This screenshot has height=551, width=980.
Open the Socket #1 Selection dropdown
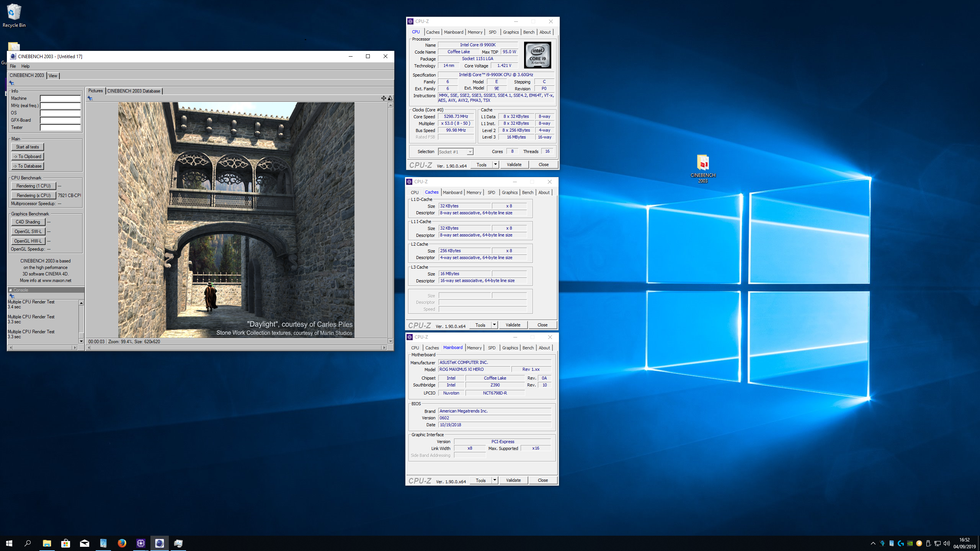(x=456, y=152)
